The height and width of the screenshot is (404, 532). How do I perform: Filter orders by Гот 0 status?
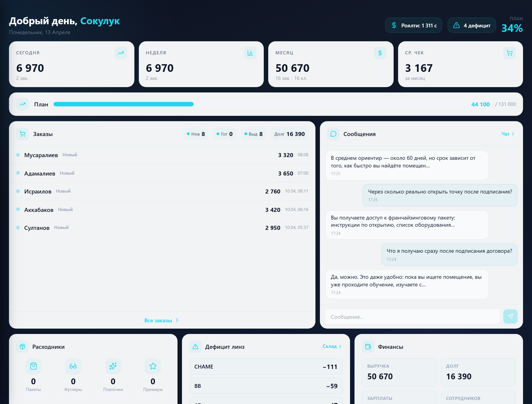click(224, 134)
